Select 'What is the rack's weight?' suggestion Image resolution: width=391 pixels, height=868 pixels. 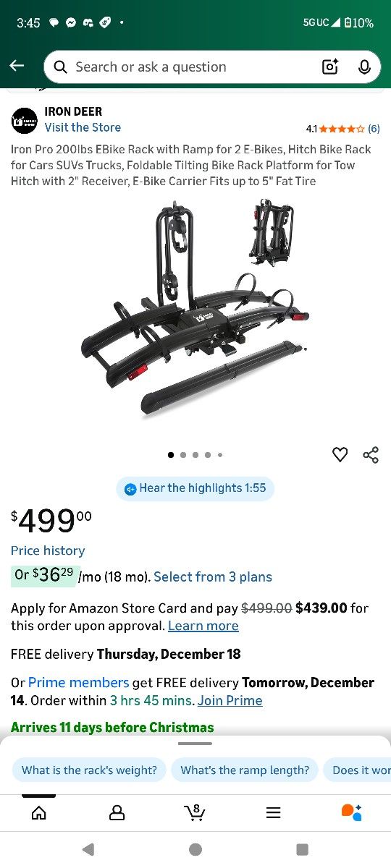click(89, 770)
